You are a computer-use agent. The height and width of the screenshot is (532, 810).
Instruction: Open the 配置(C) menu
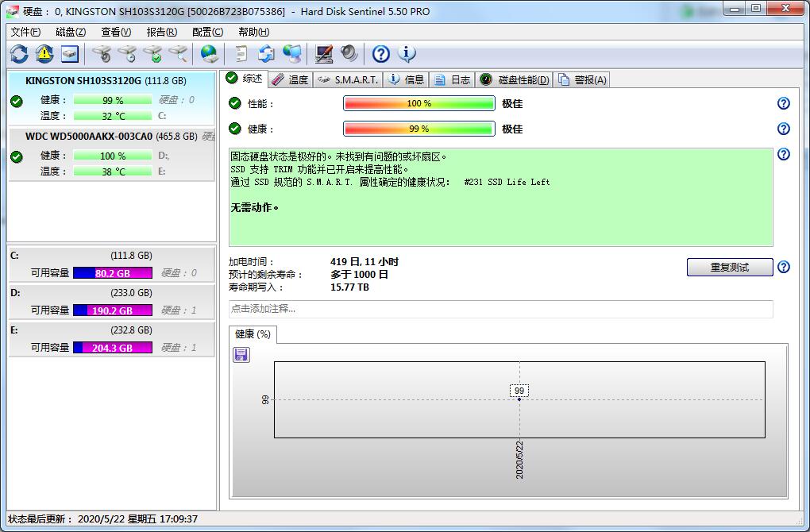[206, 32]
